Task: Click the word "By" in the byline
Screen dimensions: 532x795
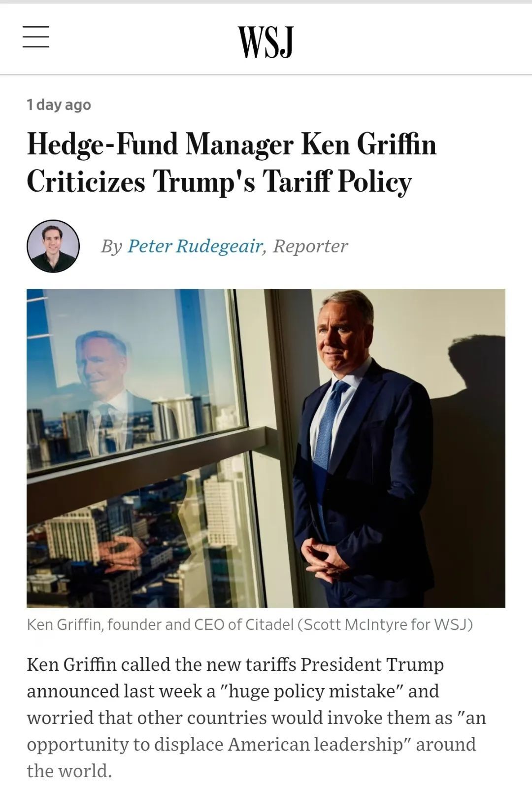Action: (111, 246)
